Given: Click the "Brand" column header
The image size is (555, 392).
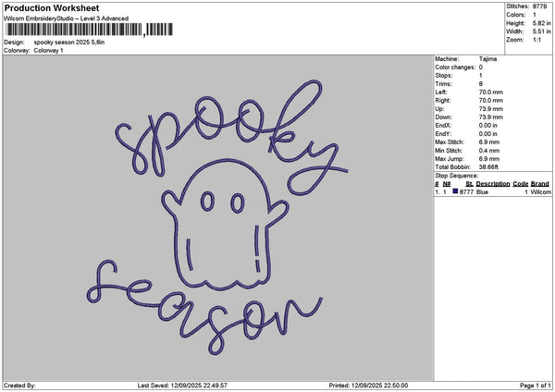Looking at the screenshot, I should pyautogui.click(x=540, y=184).
